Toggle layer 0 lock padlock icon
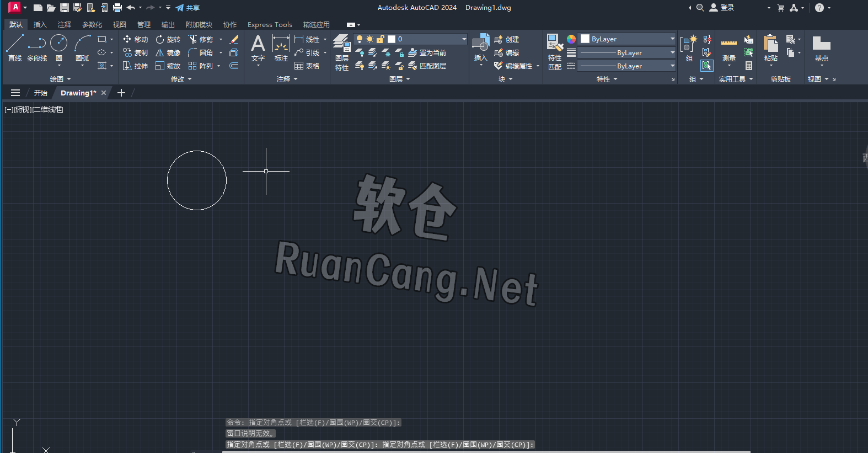868x453 pixels. (380, 39)
